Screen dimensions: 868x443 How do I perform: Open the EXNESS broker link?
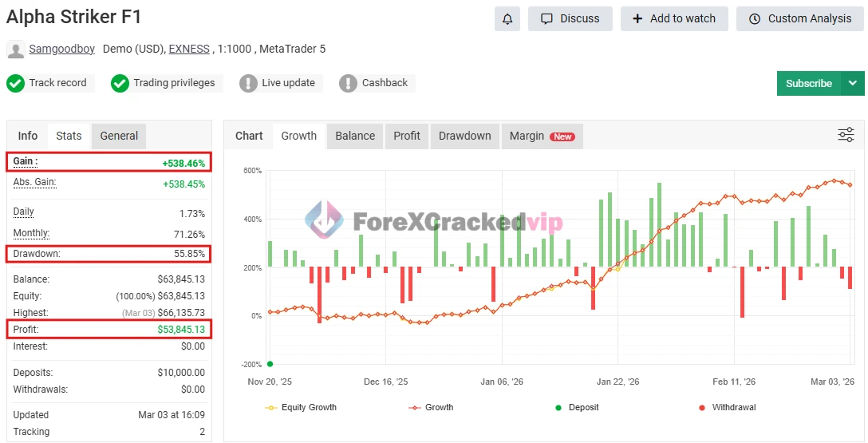(189, 49)
